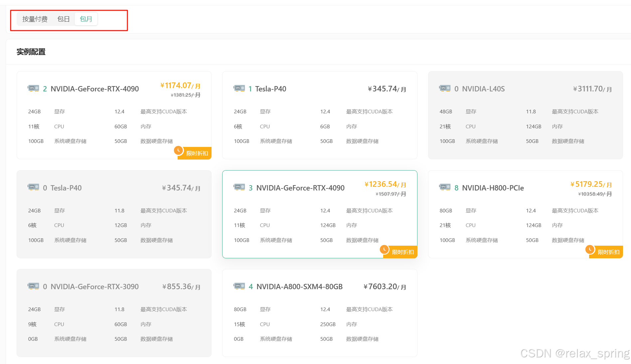
Task: Select the 包日 billing tab
Action: point(64,19)
